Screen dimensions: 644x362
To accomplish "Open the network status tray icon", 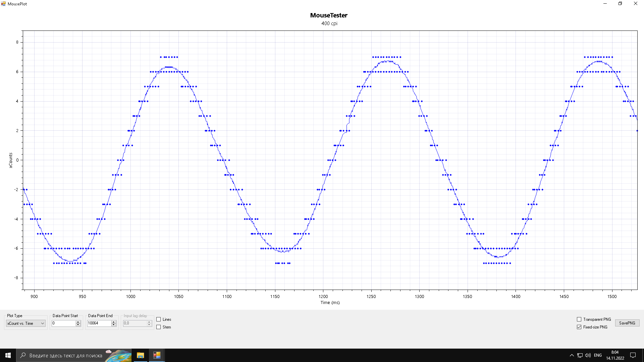I will click(580, 355).
